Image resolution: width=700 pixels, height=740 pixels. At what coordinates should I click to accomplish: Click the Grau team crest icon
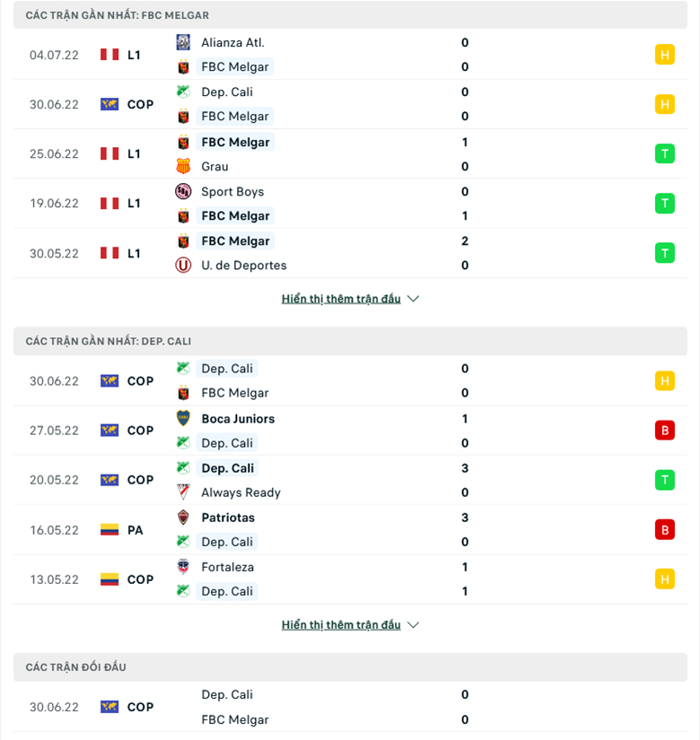click(183, 166)
